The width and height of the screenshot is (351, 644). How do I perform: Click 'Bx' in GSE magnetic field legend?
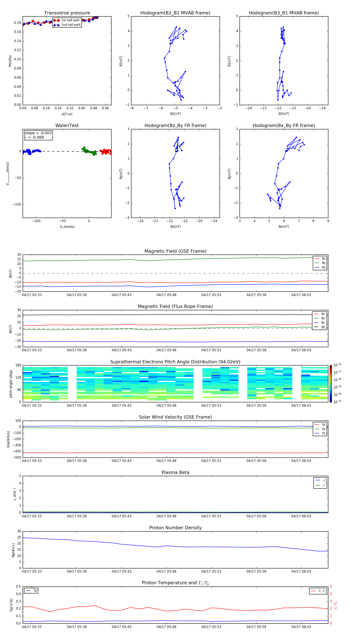(x=320, y=259)
